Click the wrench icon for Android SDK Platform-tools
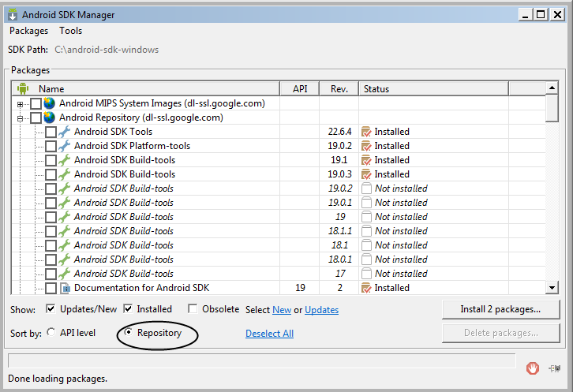Screen dimensions: 573x392 click(x=64, y=146)
